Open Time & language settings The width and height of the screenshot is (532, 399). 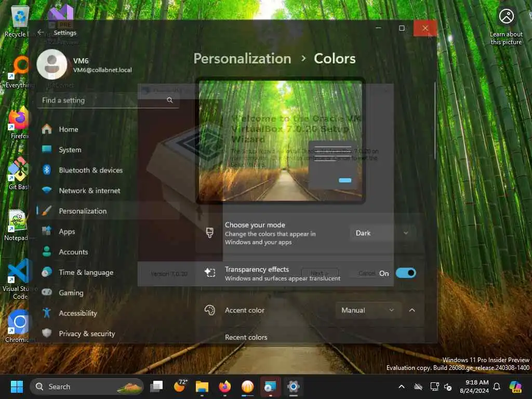coord(108,272)
